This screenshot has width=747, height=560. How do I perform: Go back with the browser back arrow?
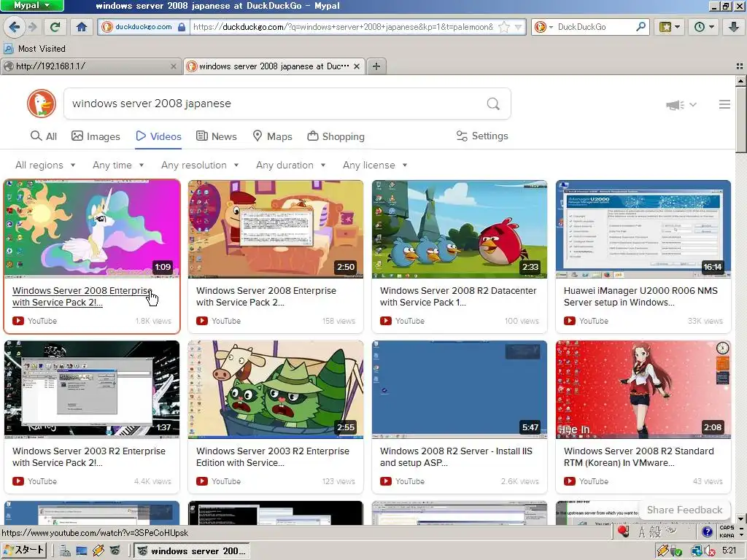14,27
